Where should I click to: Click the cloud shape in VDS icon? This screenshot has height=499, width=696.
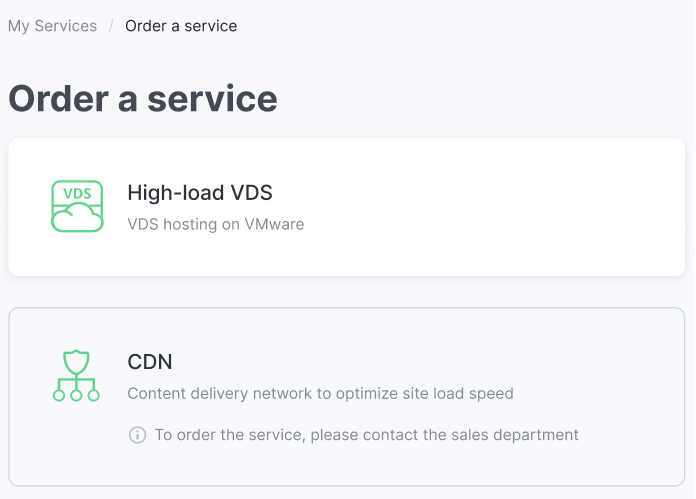tap(77, 218)
